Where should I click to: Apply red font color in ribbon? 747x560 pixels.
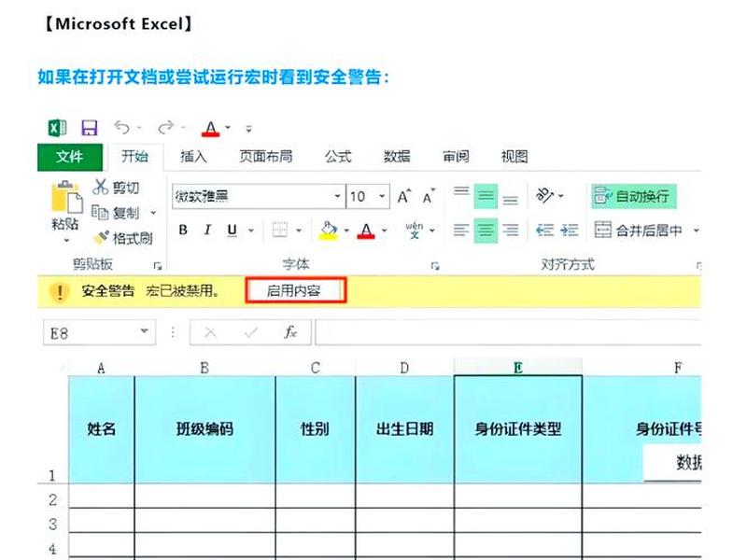pos(366,231)
